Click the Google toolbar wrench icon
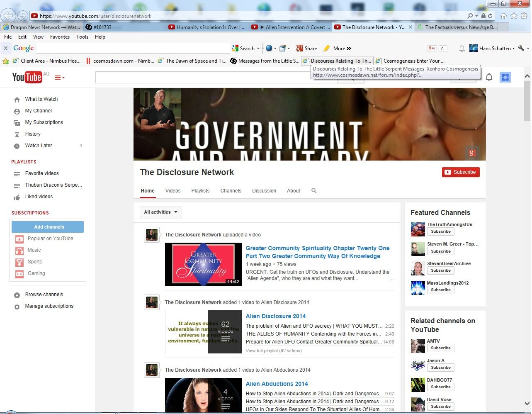Screen dimensions: 532x414 [x=521, y=48]
